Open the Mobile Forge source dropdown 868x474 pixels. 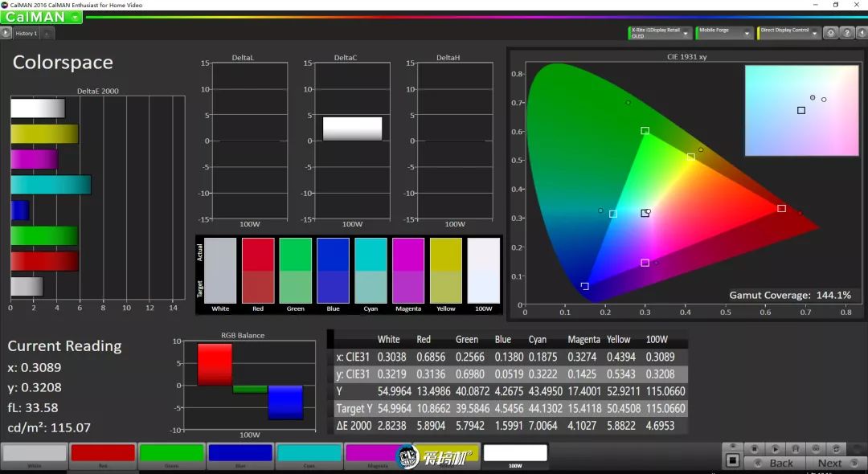tap(748, 33)
